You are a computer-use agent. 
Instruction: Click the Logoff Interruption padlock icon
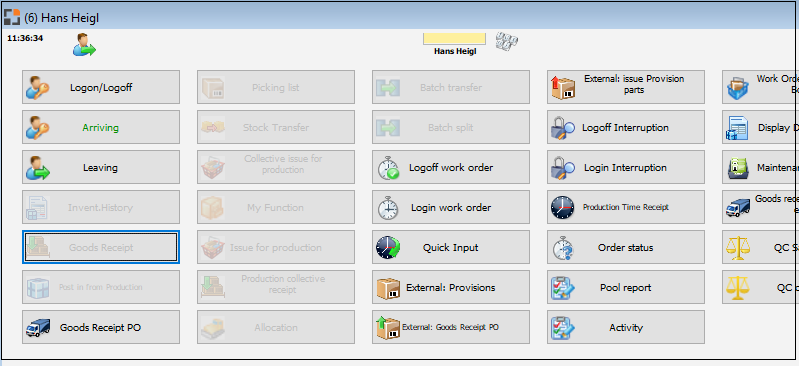tap(563, 127)
